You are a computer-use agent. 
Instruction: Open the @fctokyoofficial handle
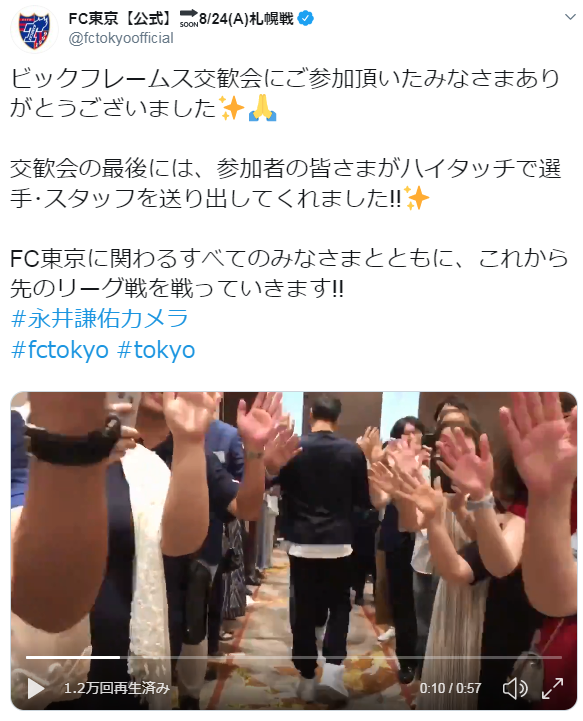(121, 38)
